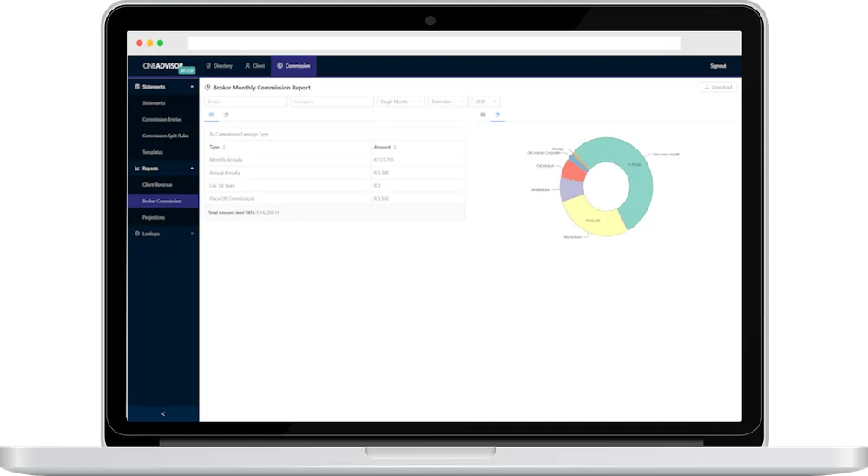Image resolution: width=868 pixels, height=476 pixels.
Task: Click the Discovery Health chart label
Action: coord(666,155)
